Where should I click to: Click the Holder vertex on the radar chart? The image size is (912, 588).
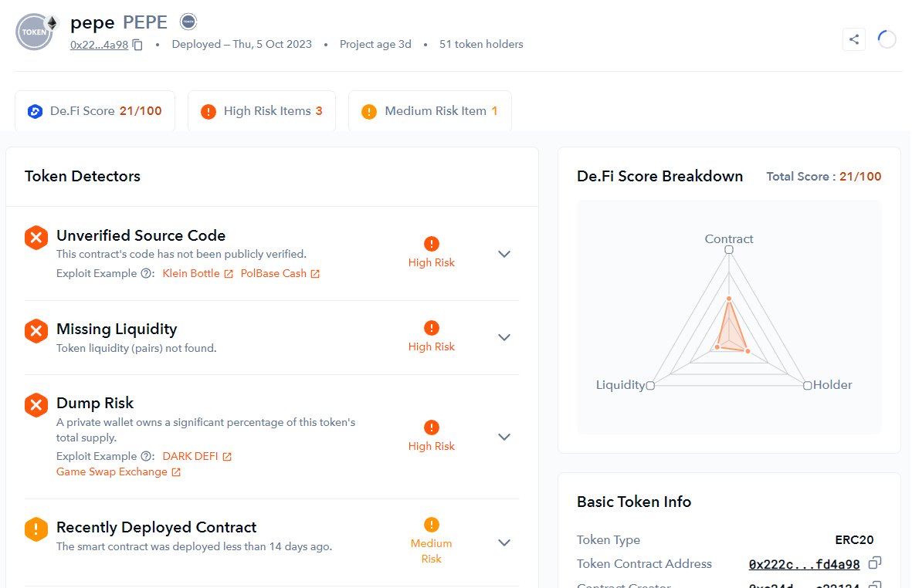807,386
